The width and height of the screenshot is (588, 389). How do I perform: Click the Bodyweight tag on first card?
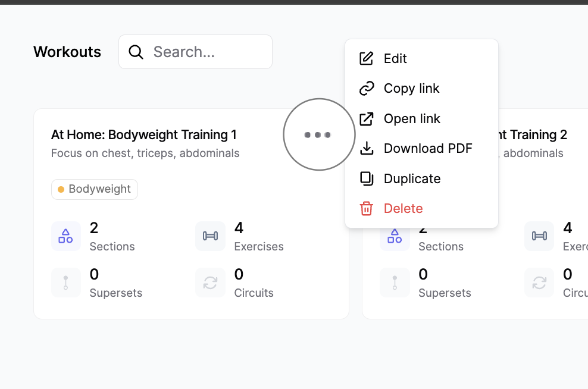click(x=95, y=189)
